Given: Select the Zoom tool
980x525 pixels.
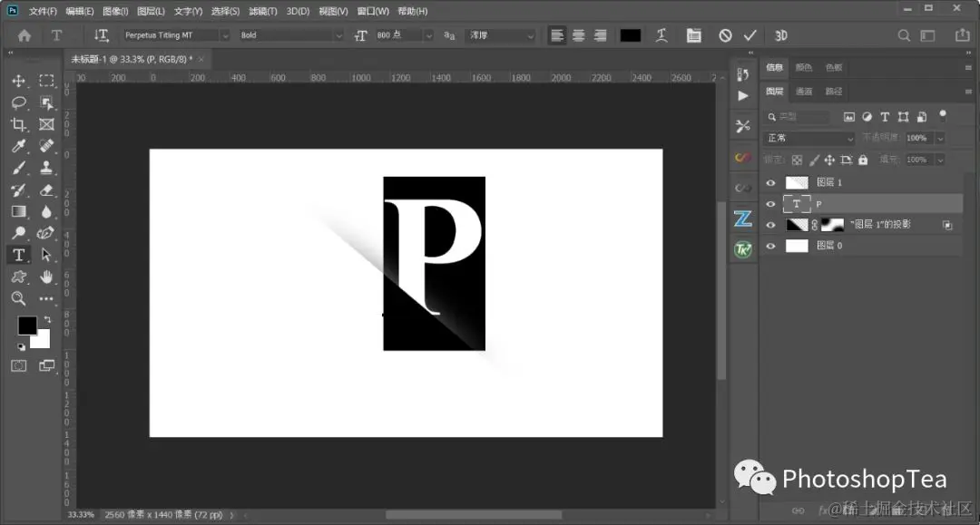Looking at the screenshot, I should tap(19, 298).
